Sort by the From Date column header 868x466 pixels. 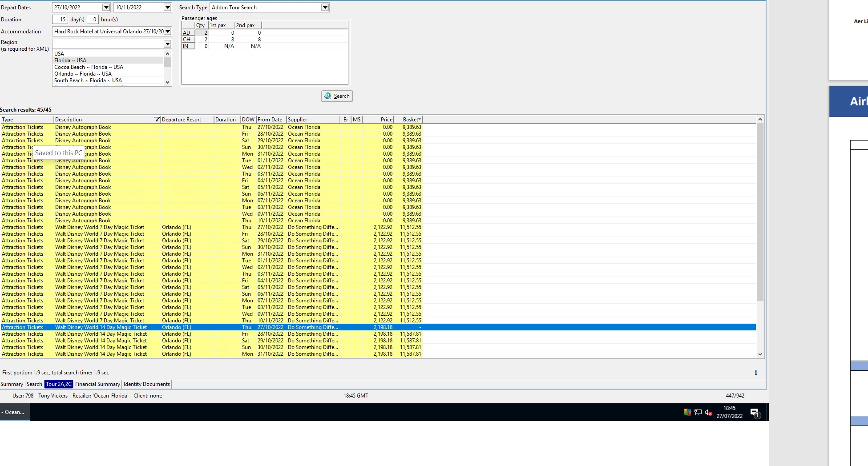(271, 120)
